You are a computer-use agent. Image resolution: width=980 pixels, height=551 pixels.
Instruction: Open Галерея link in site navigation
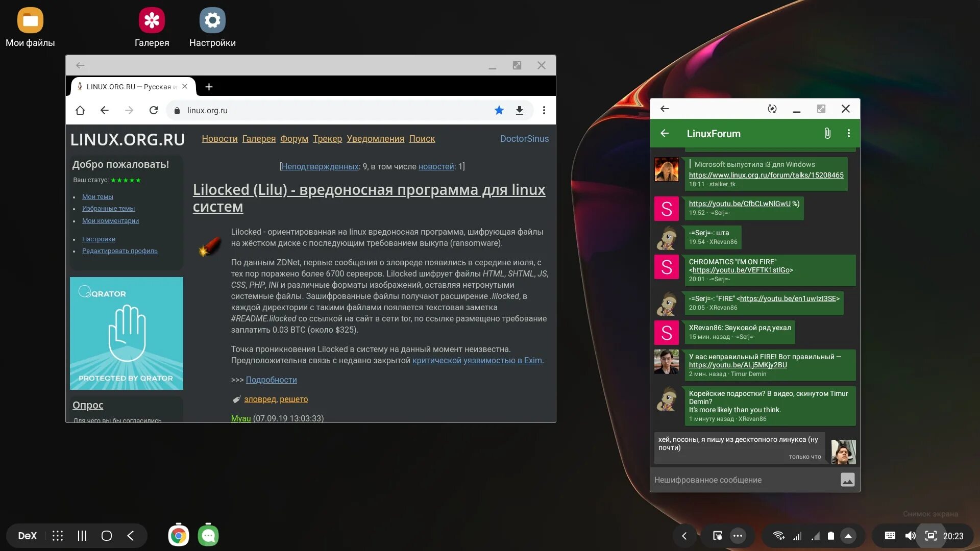click(259, 139)
